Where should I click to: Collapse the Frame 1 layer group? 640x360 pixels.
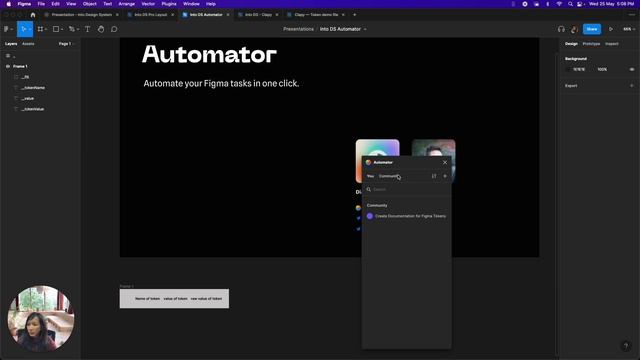pos(8,66)
